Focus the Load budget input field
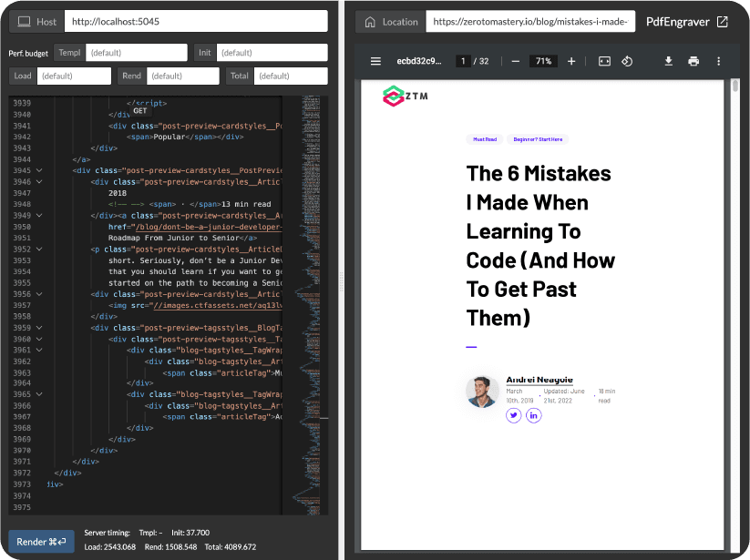Viewport: 750px width, 560px height. [74, 76]
